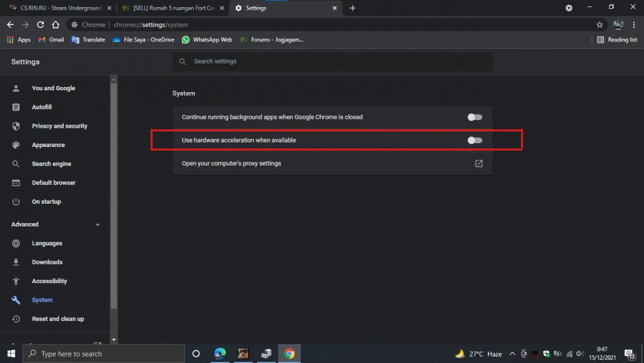644x363 pixels.
Task: Open the volume control in tray
Action: point(580,353)
